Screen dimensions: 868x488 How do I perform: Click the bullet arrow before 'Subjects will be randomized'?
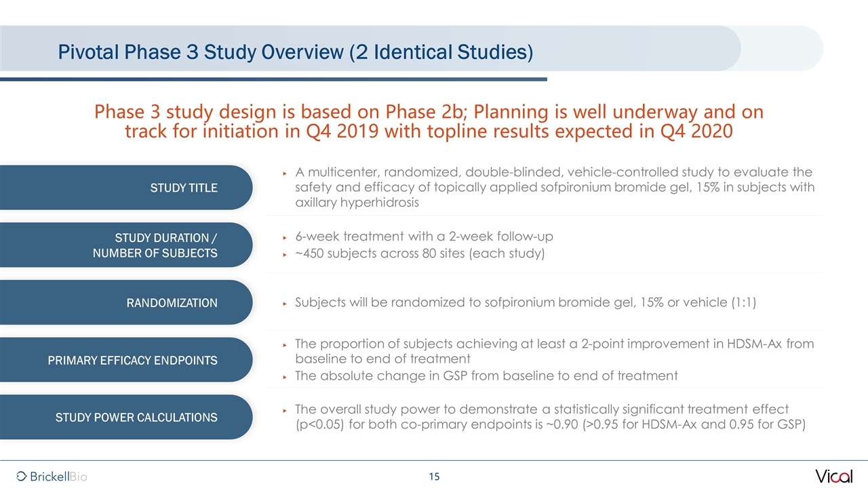285,303
